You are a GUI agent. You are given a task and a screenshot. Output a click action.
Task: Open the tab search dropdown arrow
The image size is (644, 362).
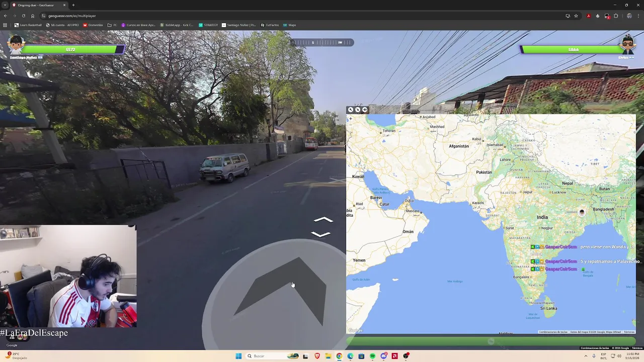click(5, 5)
